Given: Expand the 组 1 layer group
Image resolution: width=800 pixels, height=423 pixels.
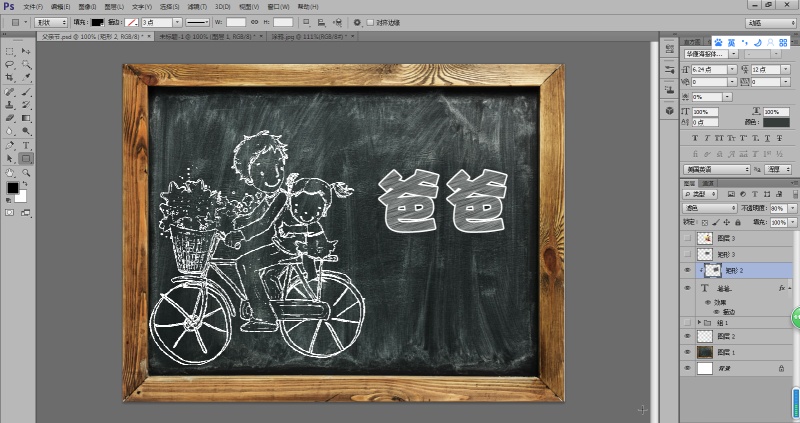Looking at the screenshot, I should pyautogui.click(x=699, y=322).
